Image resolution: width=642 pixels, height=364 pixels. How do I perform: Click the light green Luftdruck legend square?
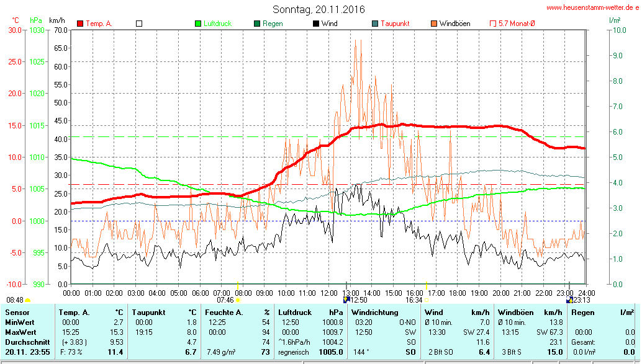coord(198,24)
